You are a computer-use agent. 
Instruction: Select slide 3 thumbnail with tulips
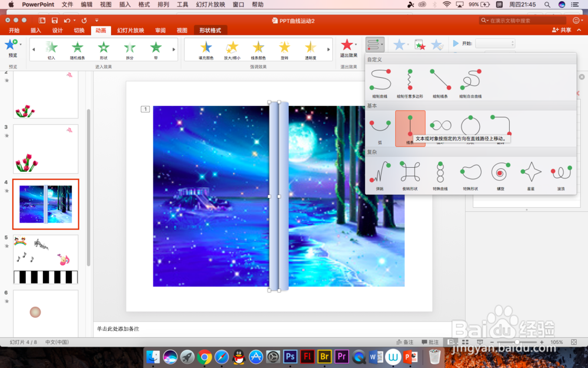coord(46,149)
